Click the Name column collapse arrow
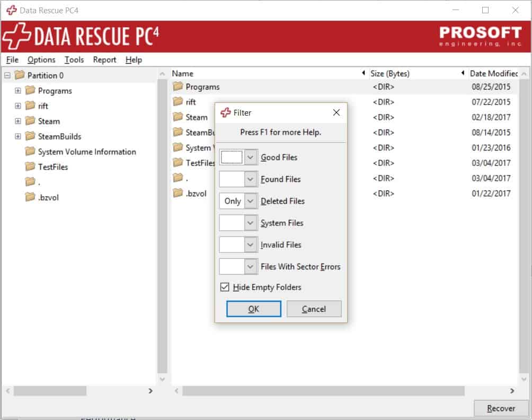Image resolution: width=532 pixels, height=420 pixels. [x=363, y=73]
